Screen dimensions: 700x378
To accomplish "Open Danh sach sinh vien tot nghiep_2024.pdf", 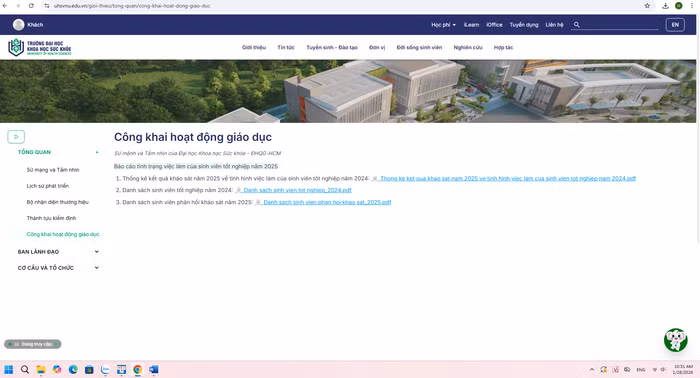I will click(297, 190).
